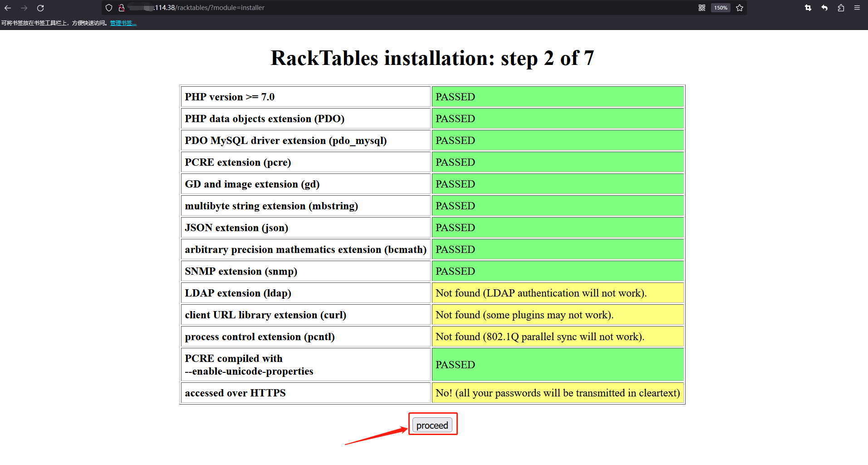Viewport: 868px width, 465px height.
Task: Reload the RackTables installer page
Action: [x=40, y=8]
